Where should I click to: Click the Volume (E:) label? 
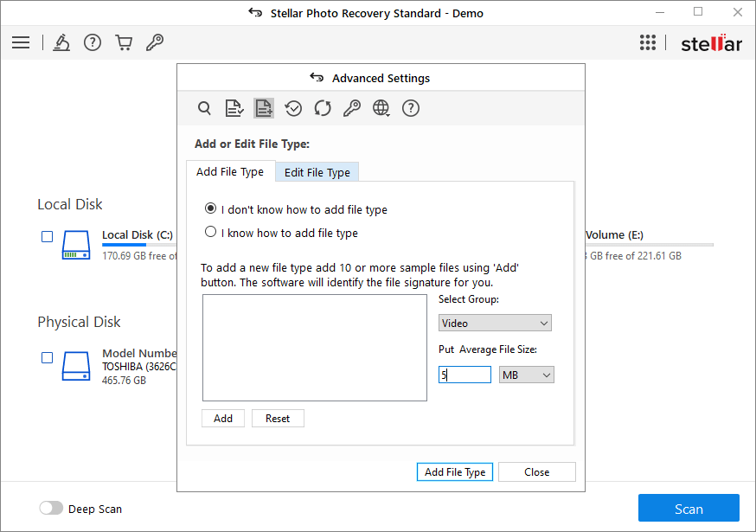tap(614, 235)
